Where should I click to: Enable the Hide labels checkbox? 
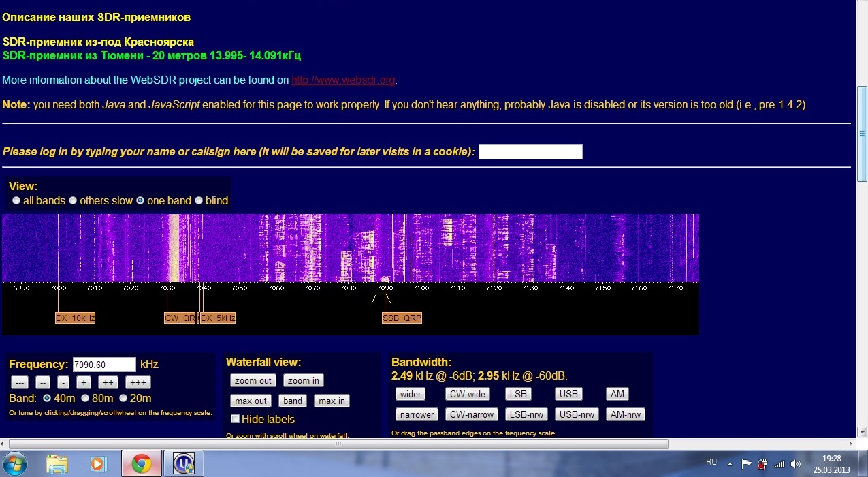coord(235,419)
